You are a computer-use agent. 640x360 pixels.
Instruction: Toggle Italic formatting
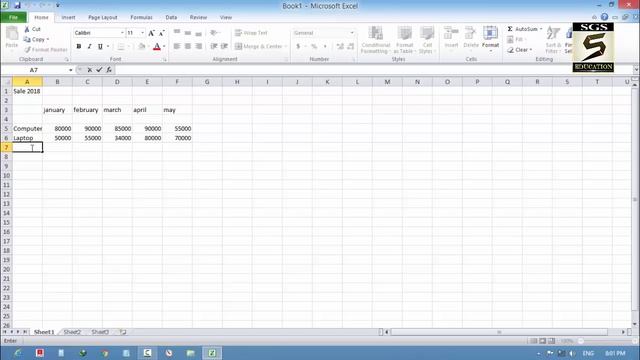click(x=89, y=47)
